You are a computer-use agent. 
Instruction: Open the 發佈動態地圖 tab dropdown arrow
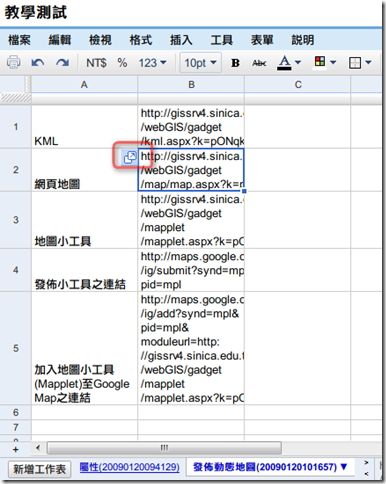(344, 467)
